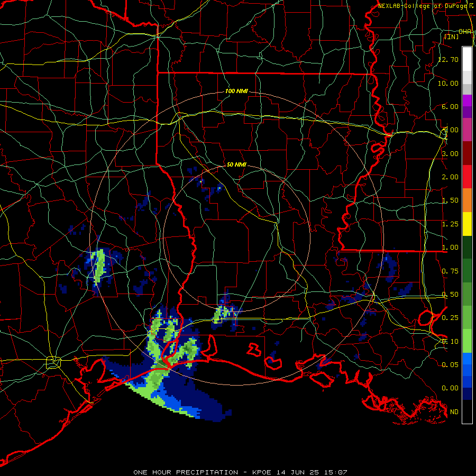
Task: Click the ND legend label
Action: (x=454, y=412)
